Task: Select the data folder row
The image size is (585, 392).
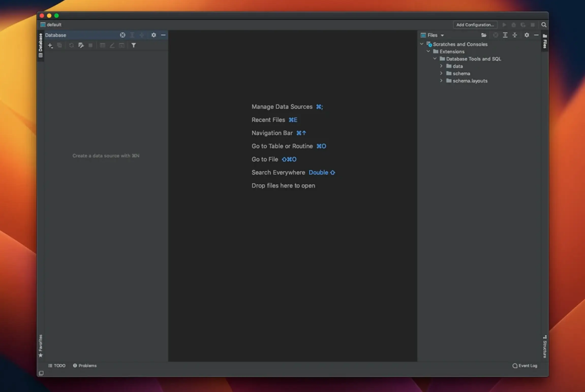Action: tap(480, 66)
